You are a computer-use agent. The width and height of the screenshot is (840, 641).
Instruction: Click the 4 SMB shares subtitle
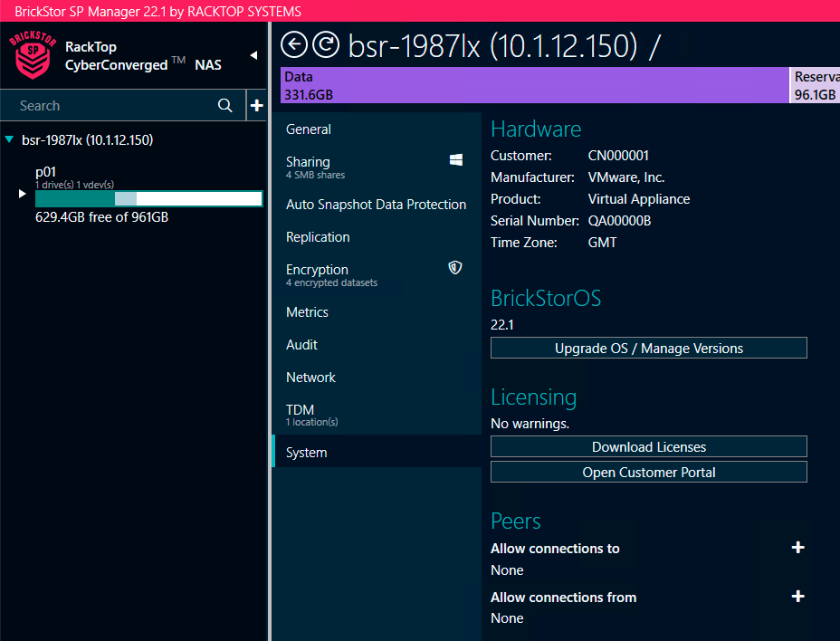tap(316, 176)
